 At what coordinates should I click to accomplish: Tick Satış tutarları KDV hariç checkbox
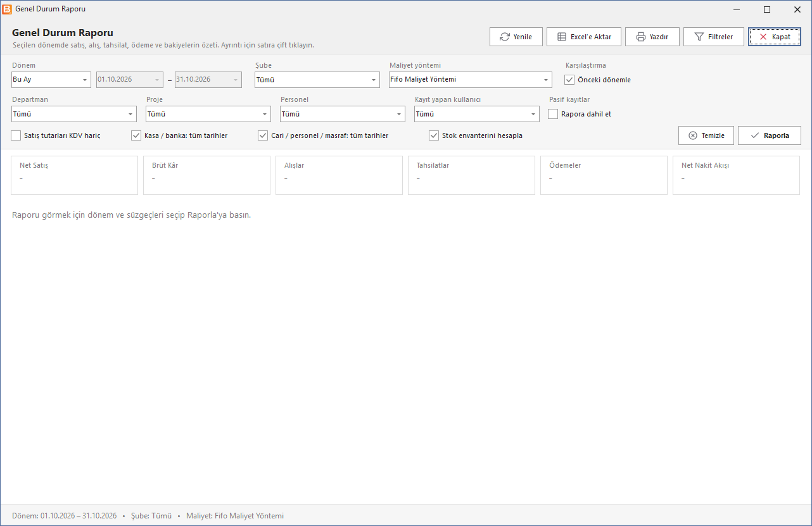(16, 135)
